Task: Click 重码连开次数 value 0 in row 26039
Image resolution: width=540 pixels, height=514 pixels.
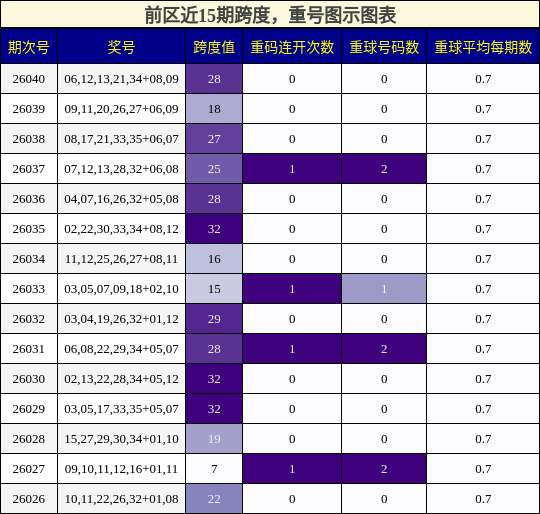Action: tap(292, 109)
